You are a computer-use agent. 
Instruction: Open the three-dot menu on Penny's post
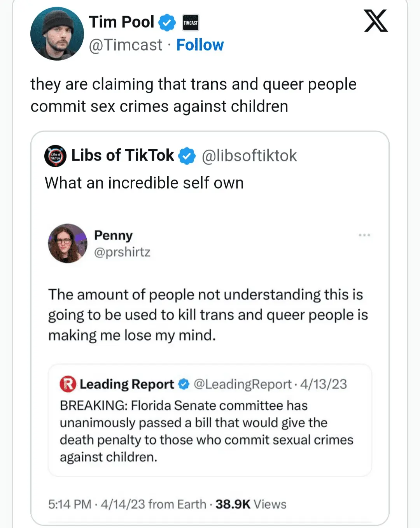click(x=364, y=235)
